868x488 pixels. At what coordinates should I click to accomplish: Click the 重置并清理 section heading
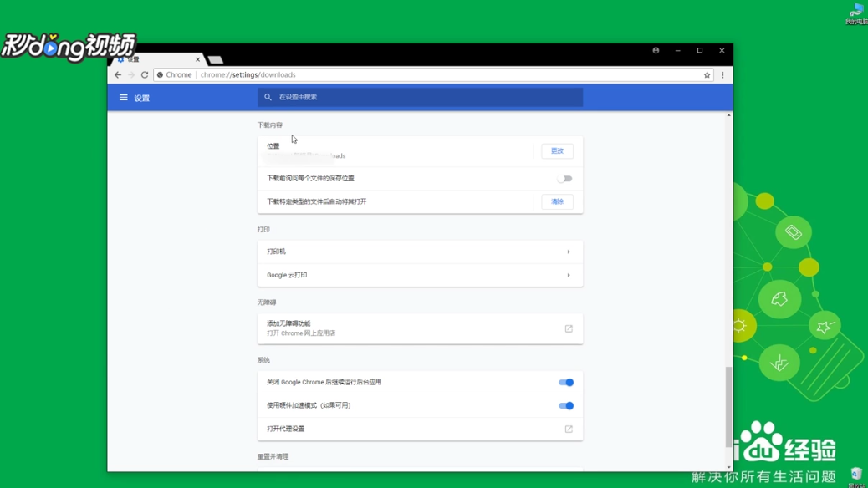coord(273,456)
